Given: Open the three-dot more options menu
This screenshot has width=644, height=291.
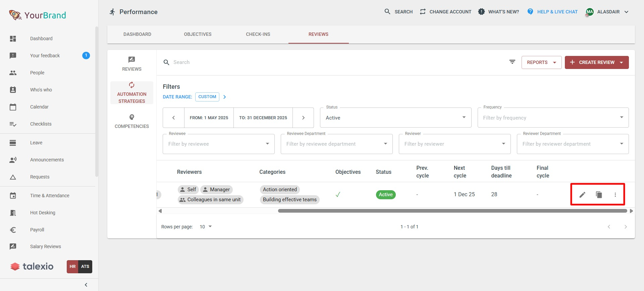Looking at the screenshot, I should coord(615,195).
